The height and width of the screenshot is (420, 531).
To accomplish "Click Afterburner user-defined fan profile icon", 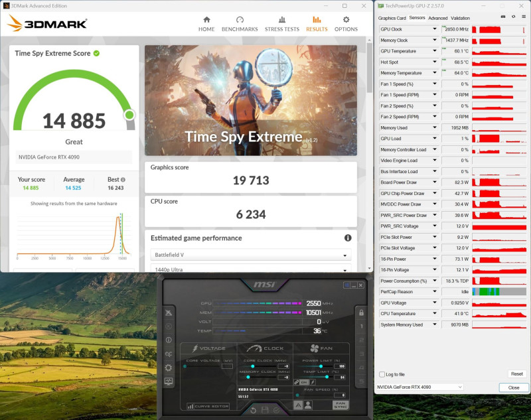I will (308, 405).
